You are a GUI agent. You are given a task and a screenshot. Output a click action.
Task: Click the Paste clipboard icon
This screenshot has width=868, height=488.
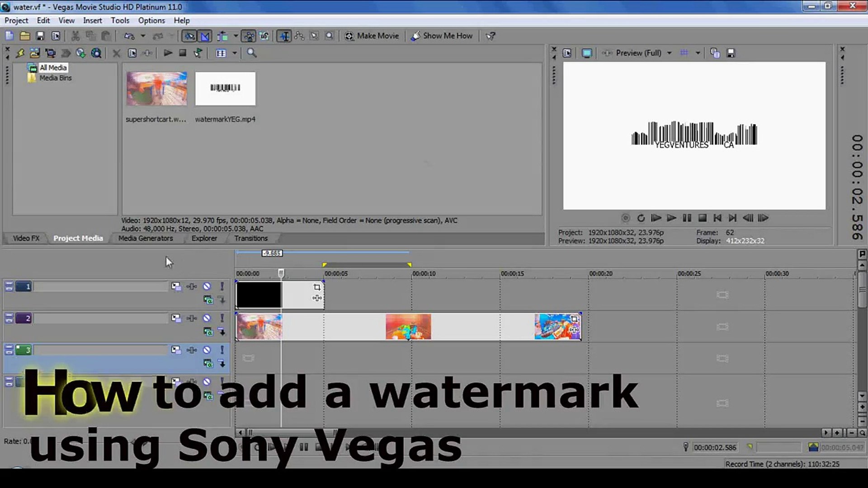[106, 36]
